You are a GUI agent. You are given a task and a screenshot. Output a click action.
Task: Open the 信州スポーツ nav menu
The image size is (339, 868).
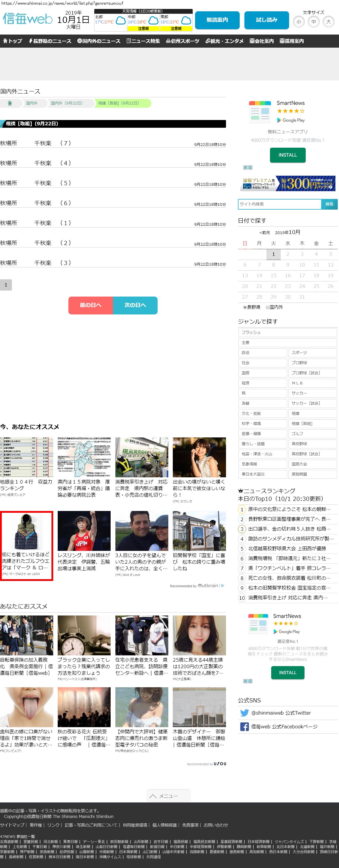point(183,41)
